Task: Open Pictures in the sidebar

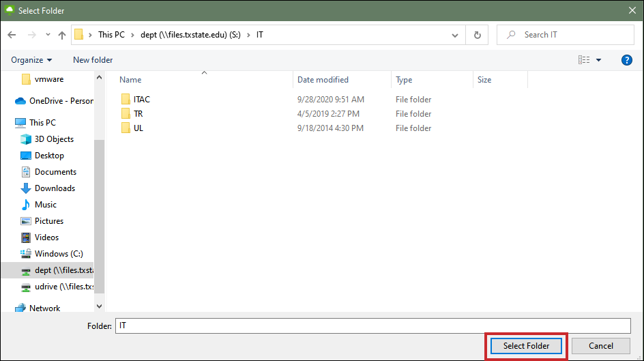Action: click(x=49, y=221)
